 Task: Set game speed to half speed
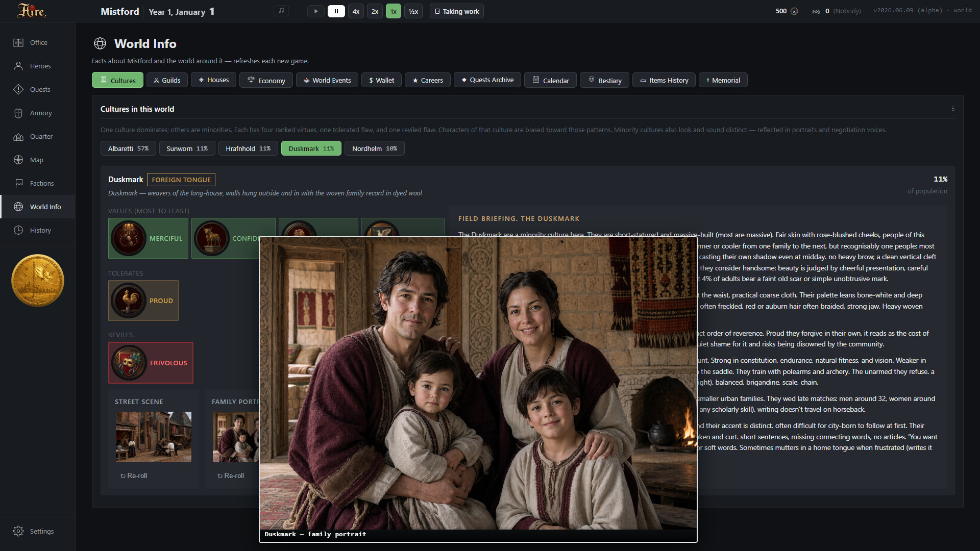[413, 11]
